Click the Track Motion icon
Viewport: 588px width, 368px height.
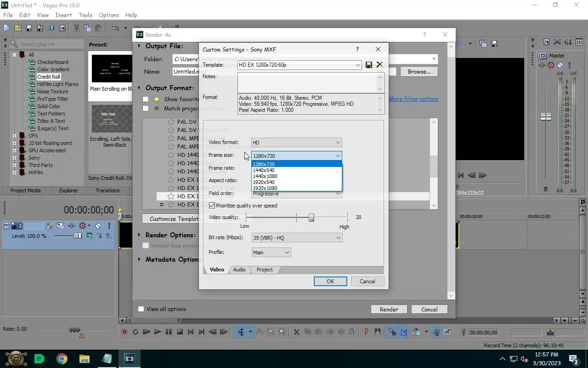coord(60,226)
